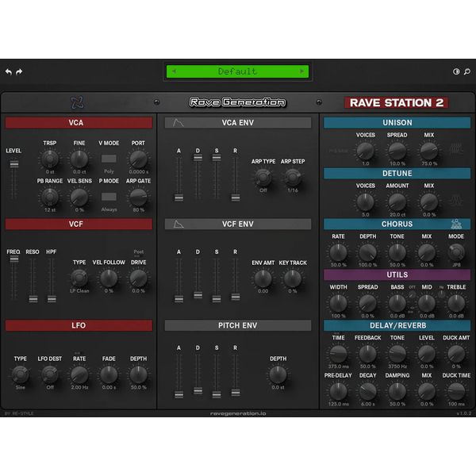This screenshot has width=476, height=476.
Task: Select previous preset with left arrow
Action: pyautogui.click(x=172, y=71)
